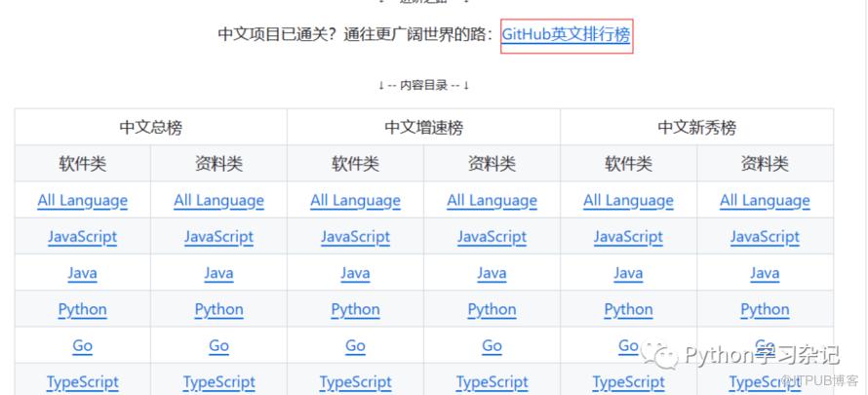This screenshot has width=868, height=395.
Task: Select Python under 中文增速榜 资料类
Action: 492,310
